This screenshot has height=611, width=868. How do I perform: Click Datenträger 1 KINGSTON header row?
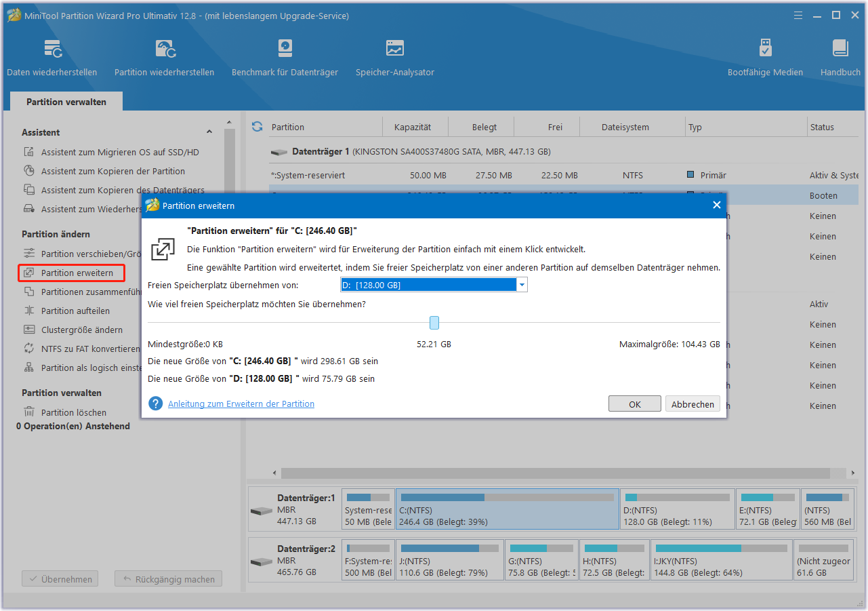coord(564,152)
